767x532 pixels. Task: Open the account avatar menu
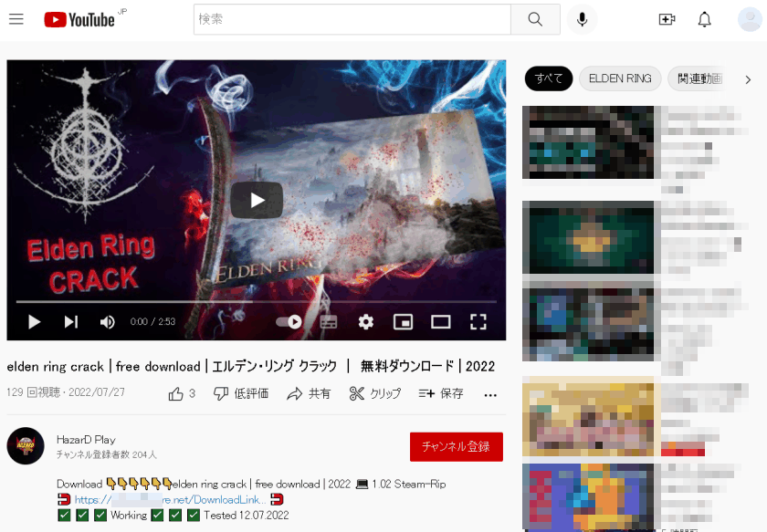[x=750, y=19]
